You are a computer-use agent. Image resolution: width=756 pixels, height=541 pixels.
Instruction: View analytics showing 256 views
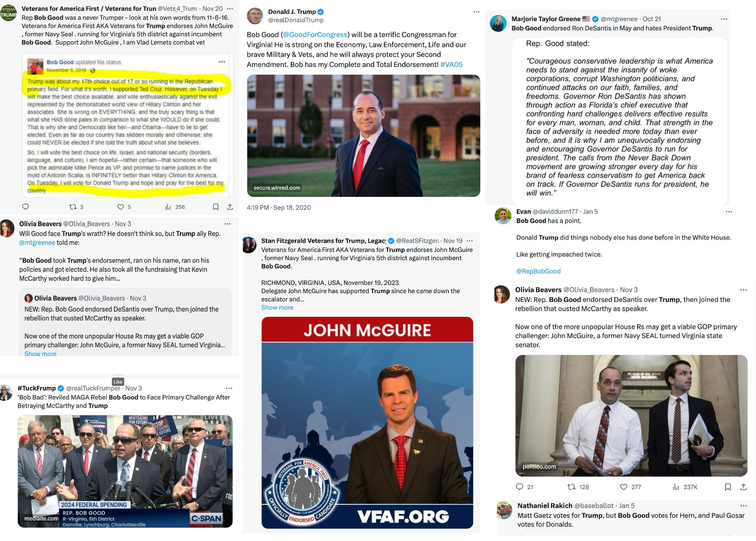(x=175, y=207)
